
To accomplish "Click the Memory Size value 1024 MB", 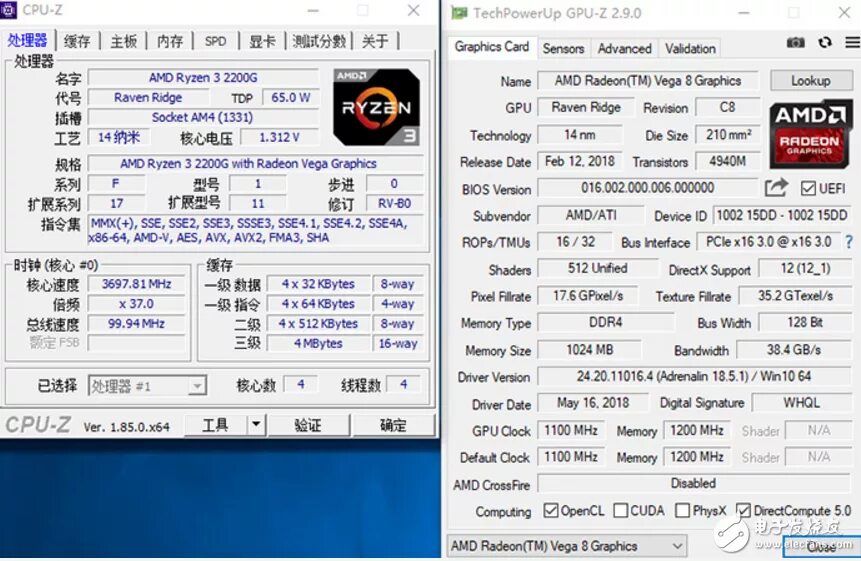I will coord(589,349).
